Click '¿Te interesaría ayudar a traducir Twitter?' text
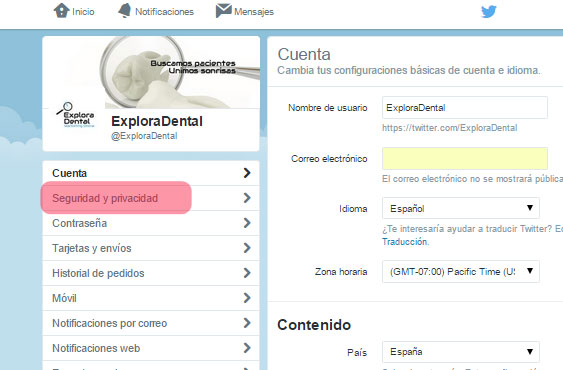 coord(467,229)
